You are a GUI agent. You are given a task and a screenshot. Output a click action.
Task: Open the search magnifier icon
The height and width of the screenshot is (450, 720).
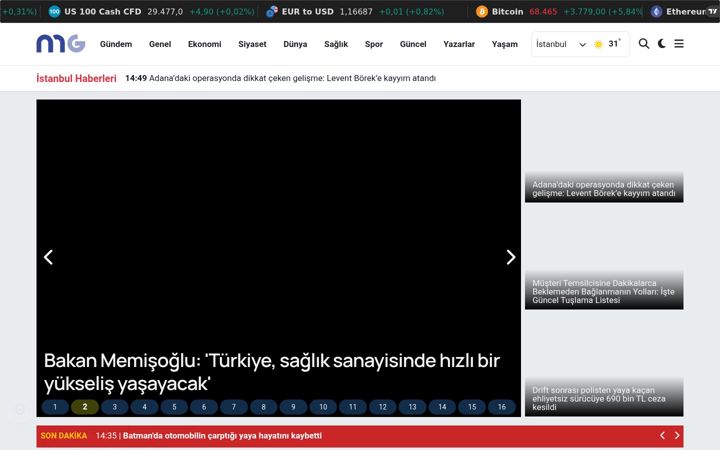(644, 44)
